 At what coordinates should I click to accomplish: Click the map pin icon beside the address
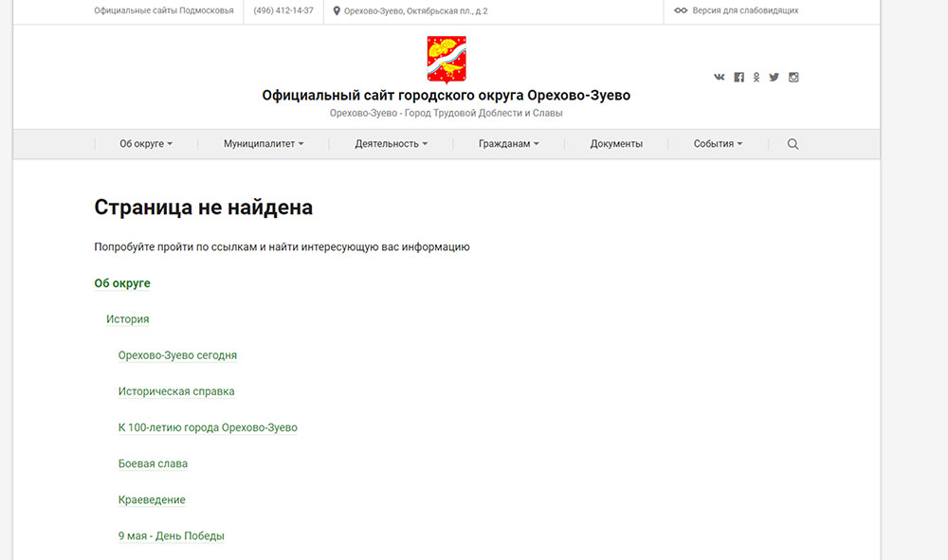(x=337, y=10)
